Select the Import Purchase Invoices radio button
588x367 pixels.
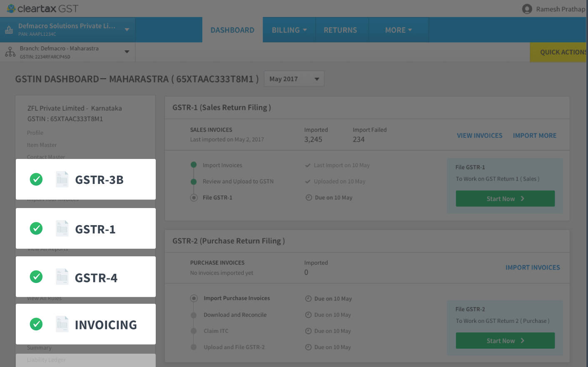coord(194,298)
